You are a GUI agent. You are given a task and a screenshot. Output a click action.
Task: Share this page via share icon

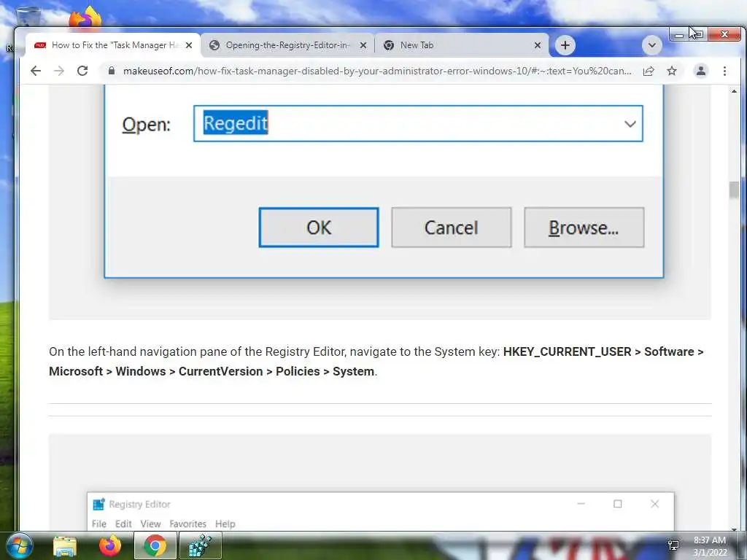click(x=649, y=71)
